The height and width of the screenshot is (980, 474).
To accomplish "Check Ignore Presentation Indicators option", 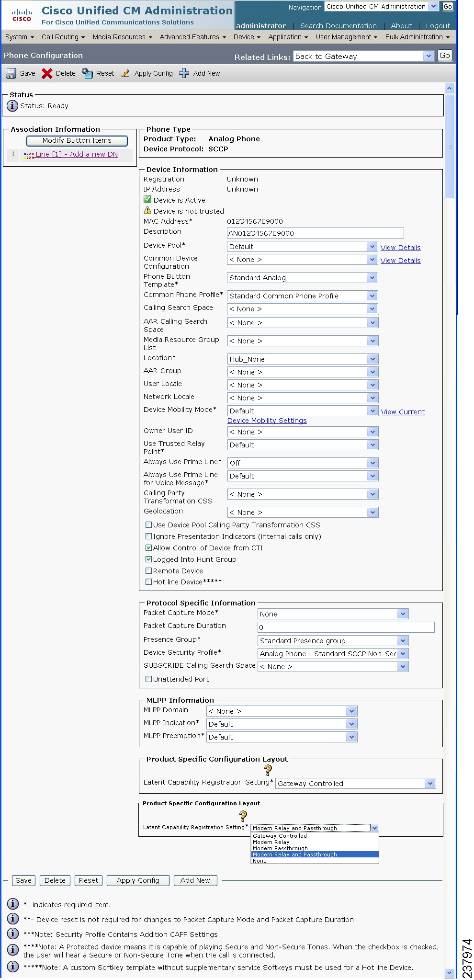I will (149, 536).
